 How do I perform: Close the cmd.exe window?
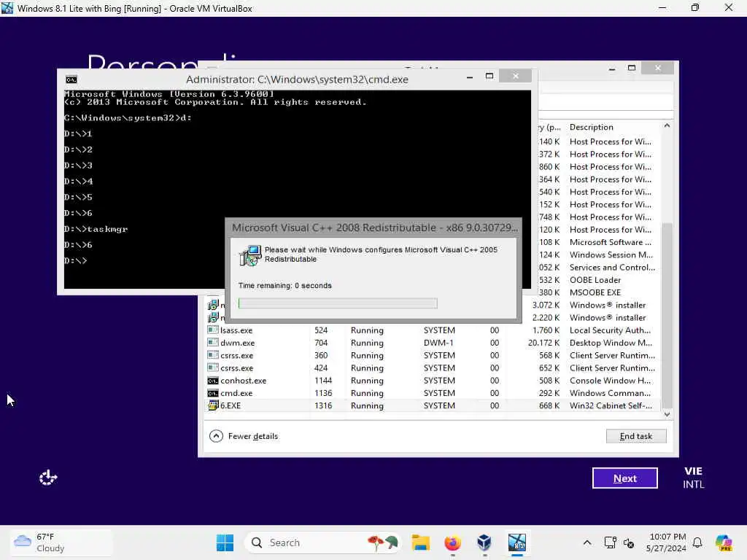click(516, 76)
